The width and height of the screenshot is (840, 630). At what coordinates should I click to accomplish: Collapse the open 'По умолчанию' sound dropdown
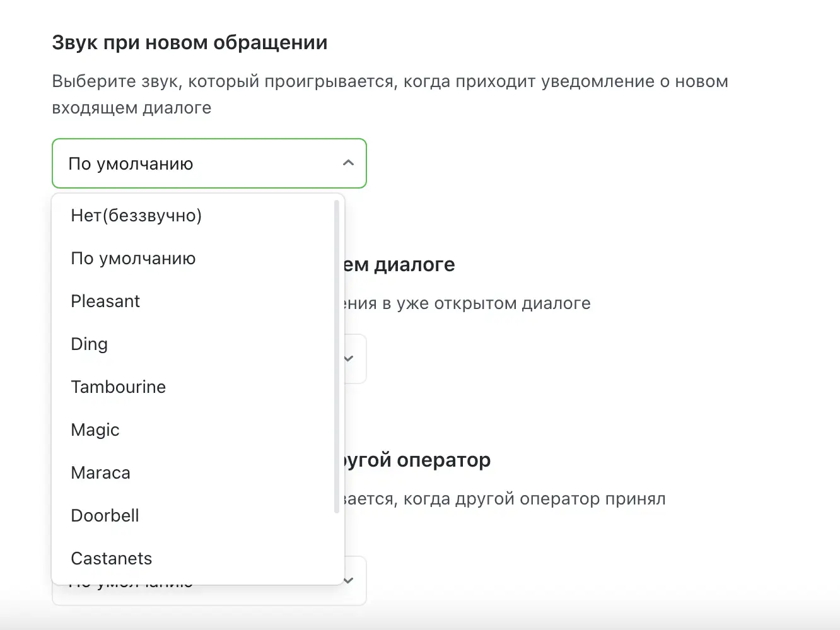pyautogui.click(x=209, y=163)
